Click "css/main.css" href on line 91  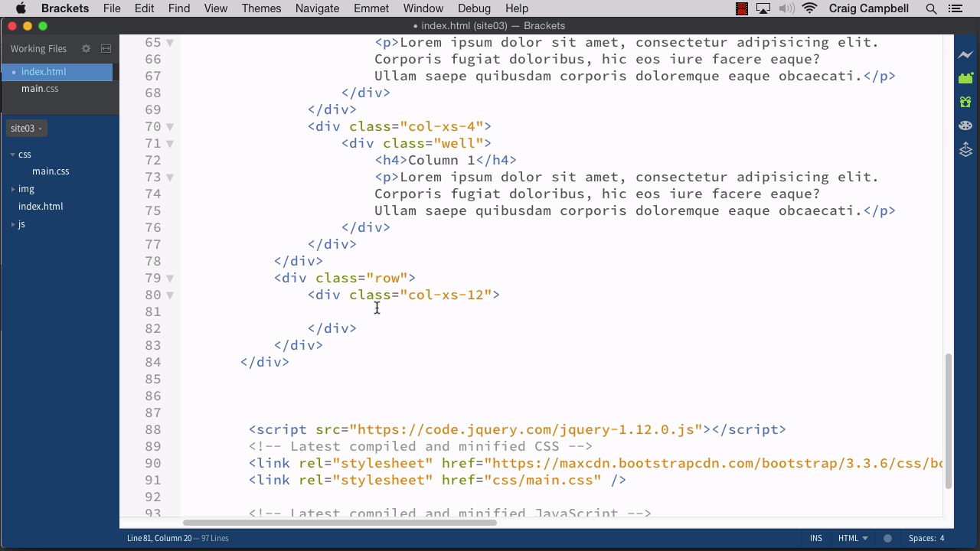[x=543, y=481]
